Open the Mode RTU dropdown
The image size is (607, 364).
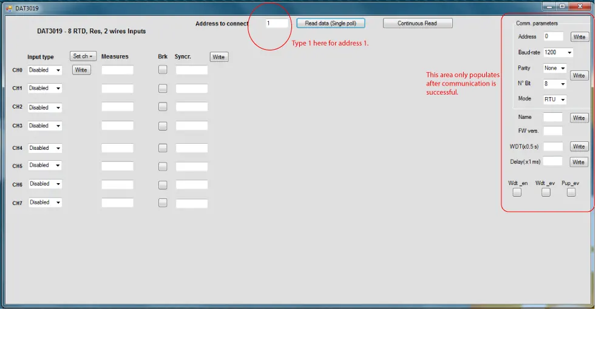pos(555,99)
